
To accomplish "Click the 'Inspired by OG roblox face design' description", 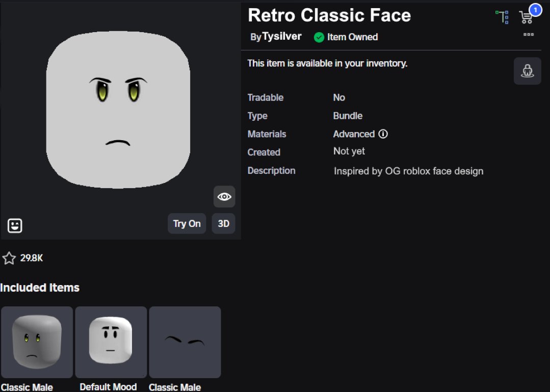I will 408,171.
